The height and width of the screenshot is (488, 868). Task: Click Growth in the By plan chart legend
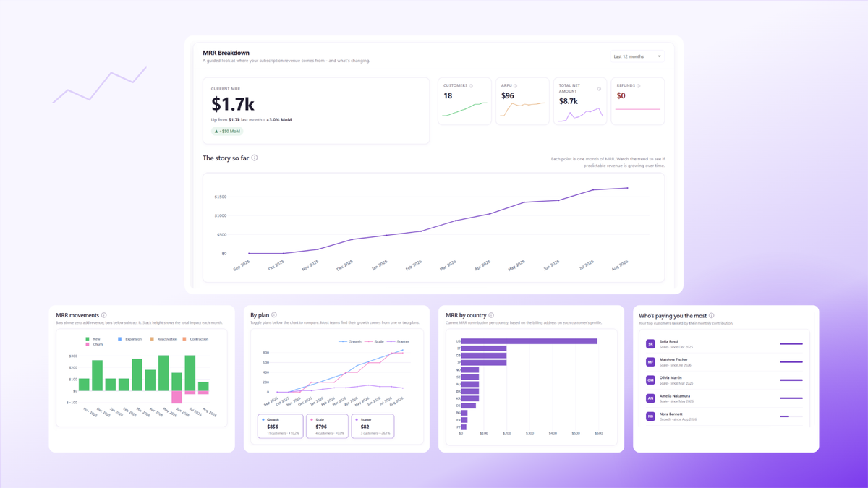350,341
